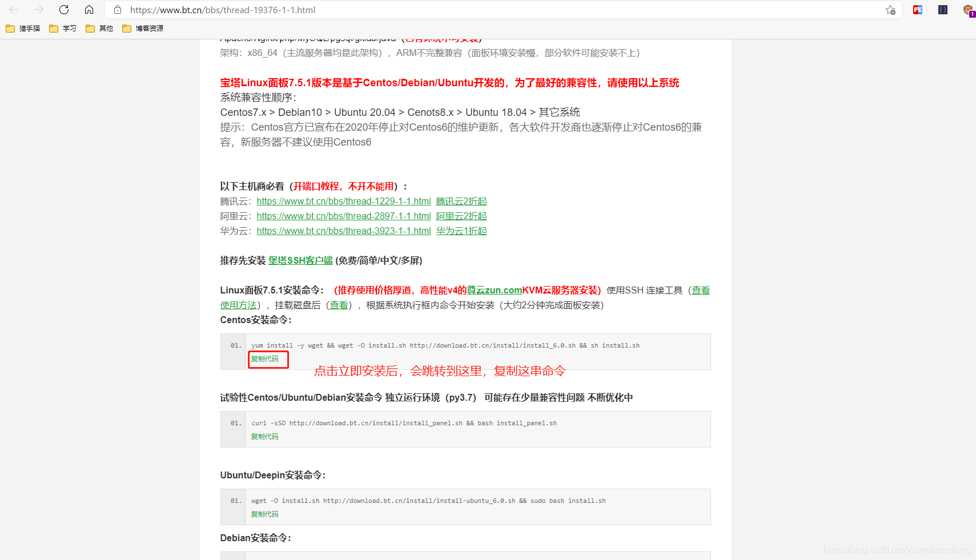Click the 腾讯云2折起 link
Image resolution: width=976 pixels, height=560 pixels.
(461, 201)
